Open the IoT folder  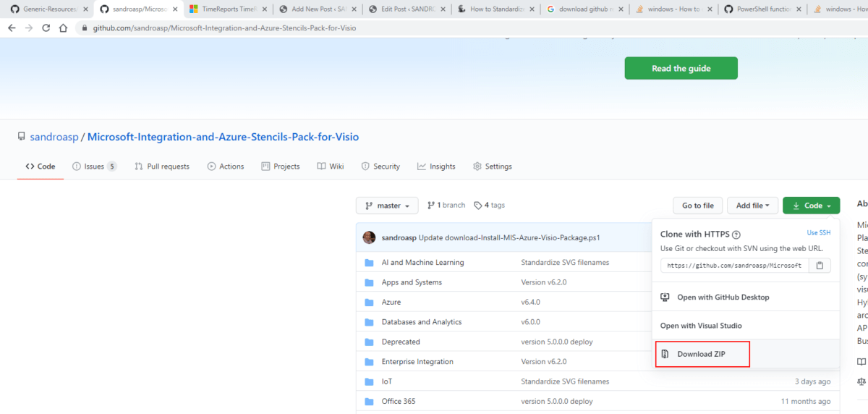[387, 381]
